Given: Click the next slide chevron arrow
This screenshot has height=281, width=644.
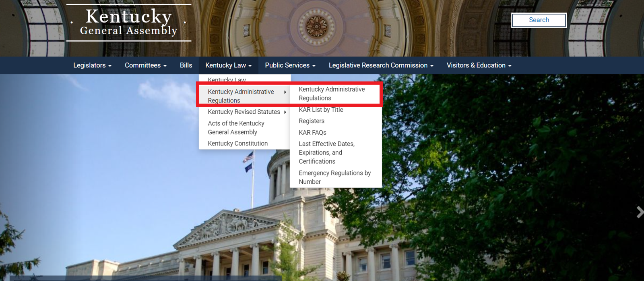Looking at the screenshot, I should pos(639,212).
